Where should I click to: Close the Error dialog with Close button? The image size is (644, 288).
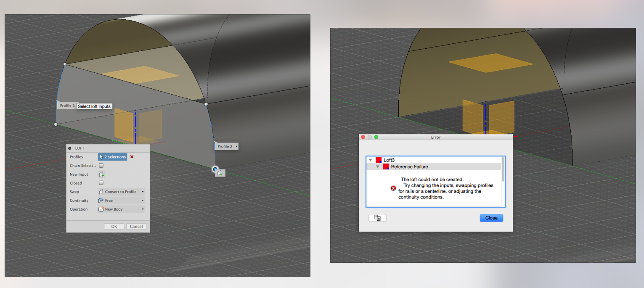[x=491, y=218]
